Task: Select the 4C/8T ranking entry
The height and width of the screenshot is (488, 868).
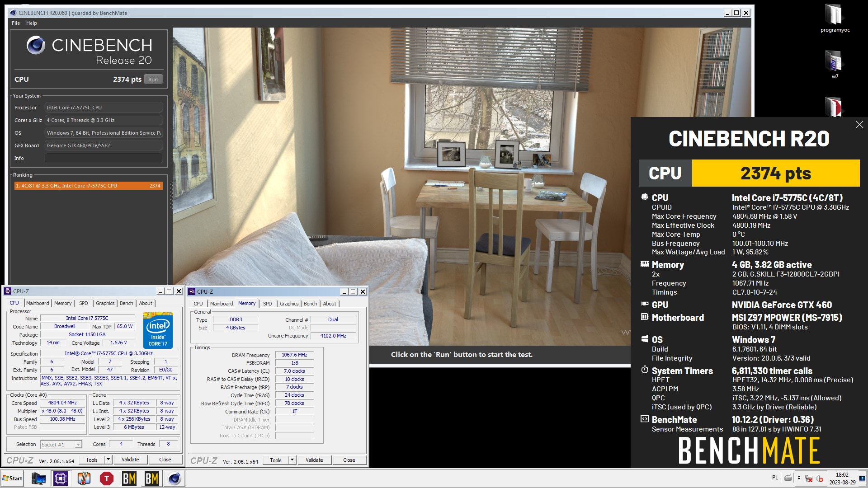Action: coord(88,186)
